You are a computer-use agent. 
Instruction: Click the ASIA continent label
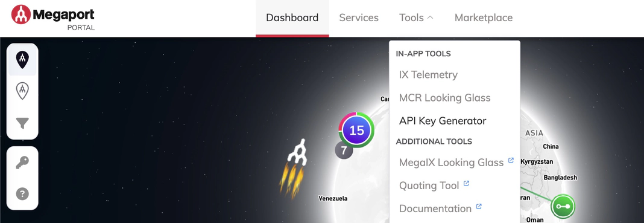click(534, 133)
